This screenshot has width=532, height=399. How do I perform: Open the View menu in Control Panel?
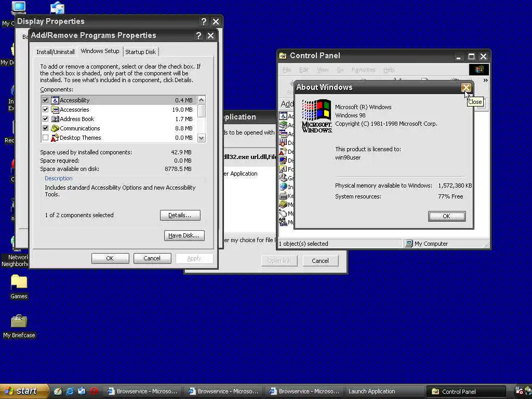(323, 70)
